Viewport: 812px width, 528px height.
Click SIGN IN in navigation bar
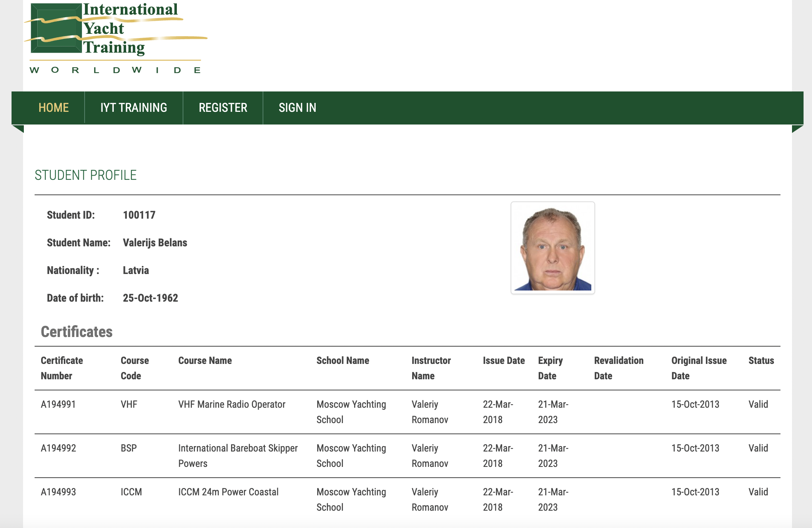coord(298,108)
